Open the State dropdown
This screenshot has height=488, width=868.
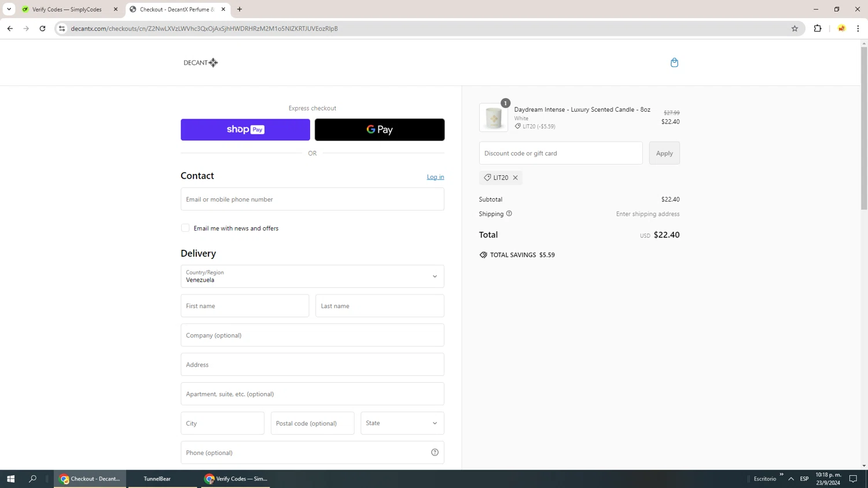tap(402, 423)
